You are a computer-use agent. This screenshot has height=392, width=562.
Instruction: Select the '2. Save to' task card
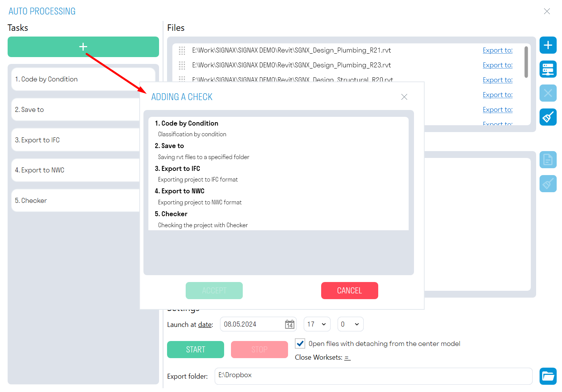click(x=76, y=110)
